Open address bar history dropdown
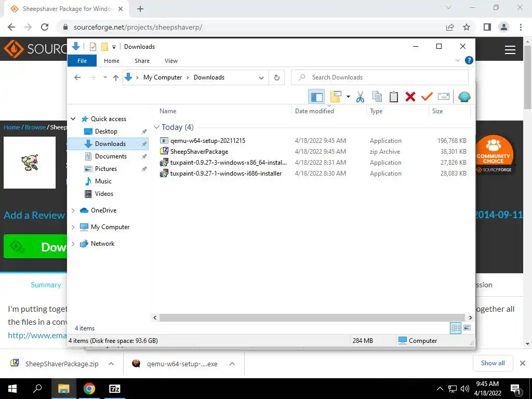Image resolution: width=532 pixels, height=399 pixels. (x=261, y=78)
